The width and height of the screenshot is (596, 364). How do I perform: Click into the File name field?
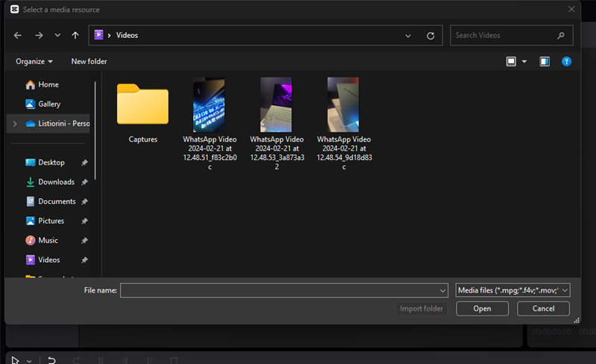(x=283, y=290)
